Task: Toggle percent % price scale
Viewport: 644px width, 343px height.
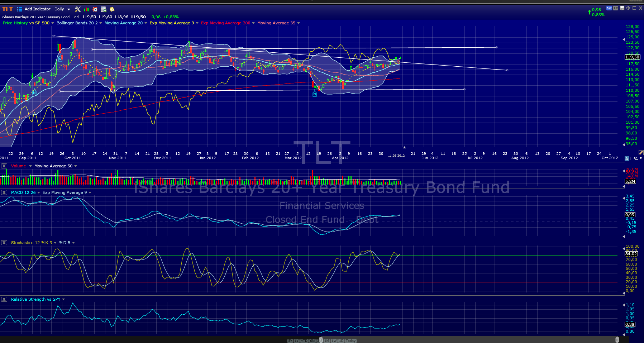Action: pos(636,159)
